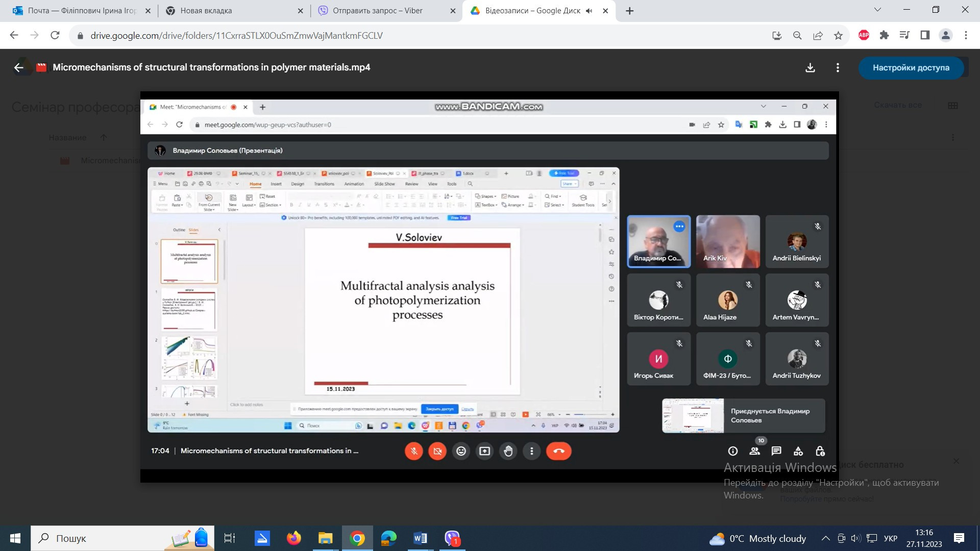Open the media controls icon in Chrome toolbar

[x=904, y=35]
